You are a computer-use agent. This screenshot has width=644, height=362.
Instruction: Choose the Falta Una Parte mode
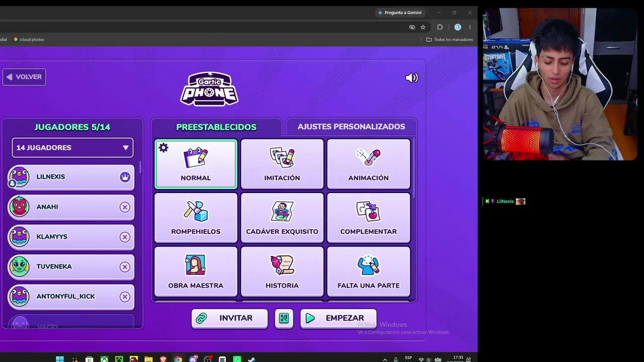(x=368, y=271)
